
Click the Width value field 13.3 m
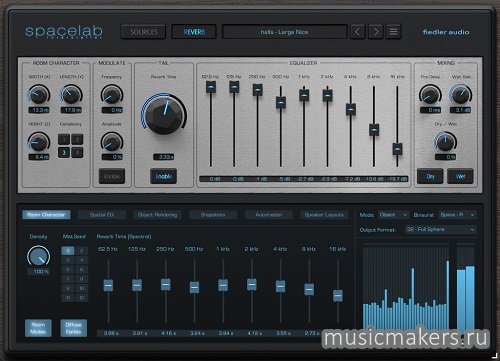pyautogui.click(x=39, y=110)
